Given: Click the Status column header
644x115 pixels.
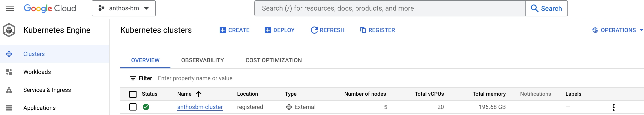Looking at the screenshot, I should click(x=150, y=94).
